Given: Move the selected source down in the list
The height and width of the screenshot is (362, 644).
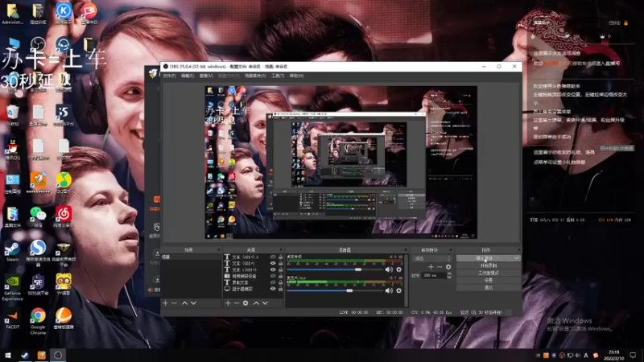Looking at the screenshot, I should click(265, 303).
